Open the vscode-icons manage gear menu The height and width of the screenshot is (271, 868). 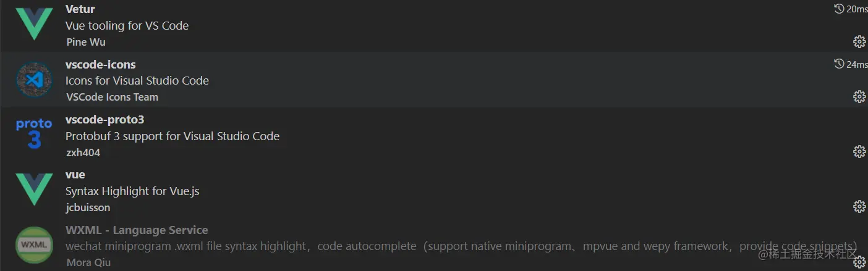click(859, 97)
